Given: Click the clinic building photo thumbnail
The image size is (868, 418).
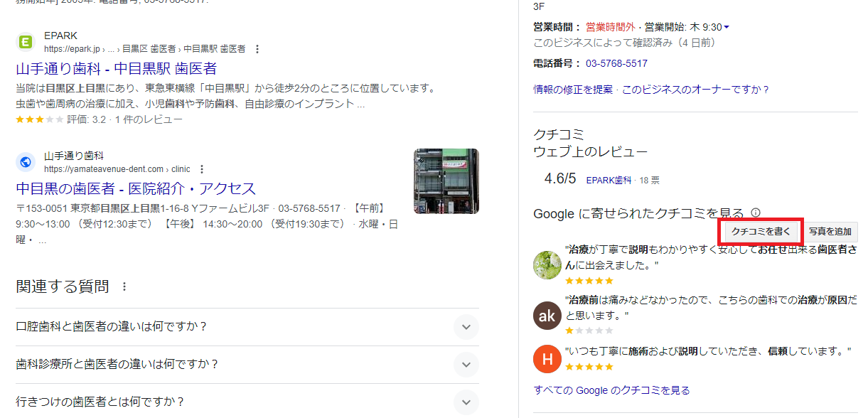Looking at the screenshot, I should (446, 181).
